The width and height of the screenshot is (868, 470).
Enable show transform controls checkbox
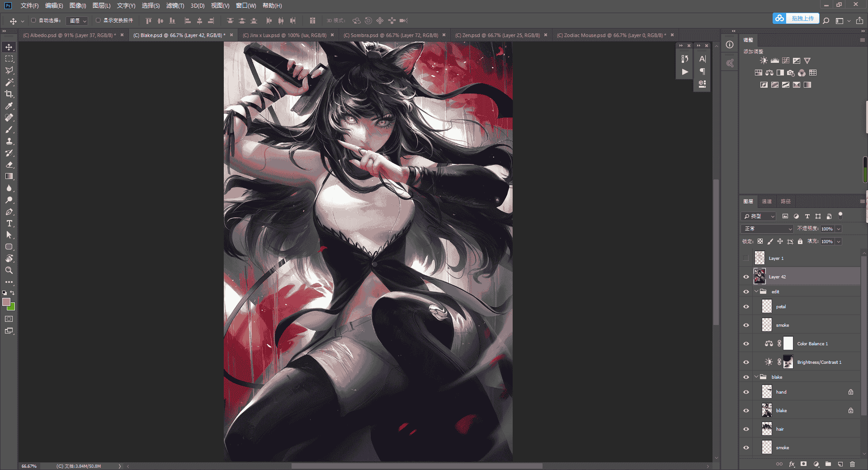(x=98, y=20)
